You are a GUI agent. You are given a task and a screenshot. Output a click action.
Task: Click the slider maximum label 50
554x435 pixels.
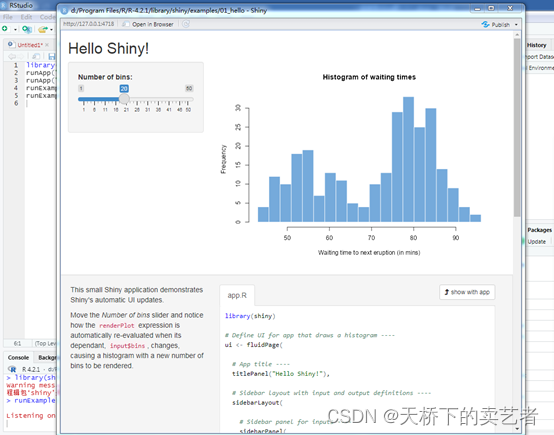click(x=189, y=88)
